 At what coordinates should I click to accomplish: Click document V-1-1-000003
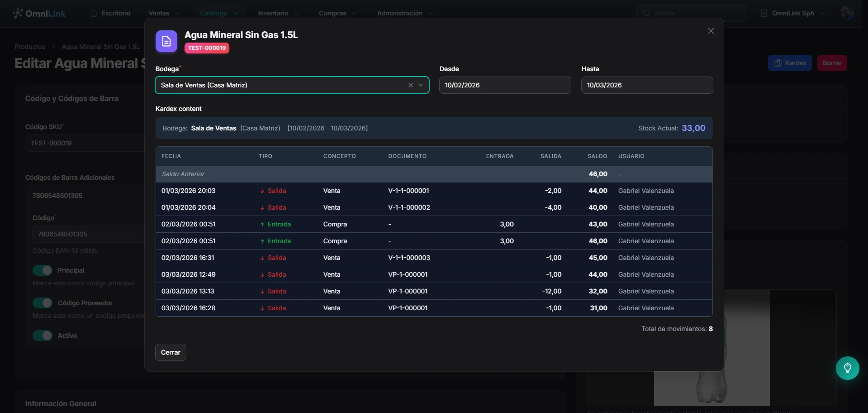tap(409, 258)
